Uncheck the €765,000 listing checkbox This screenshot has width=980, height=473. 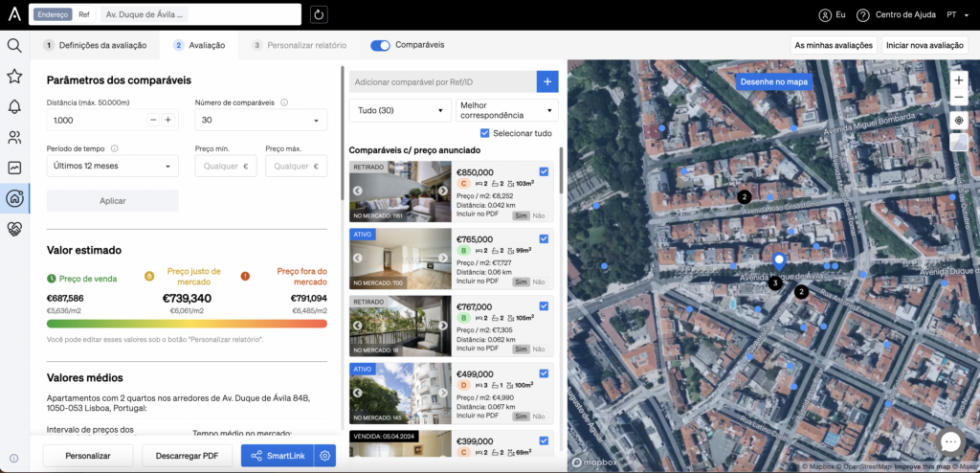tap(544, 238)
